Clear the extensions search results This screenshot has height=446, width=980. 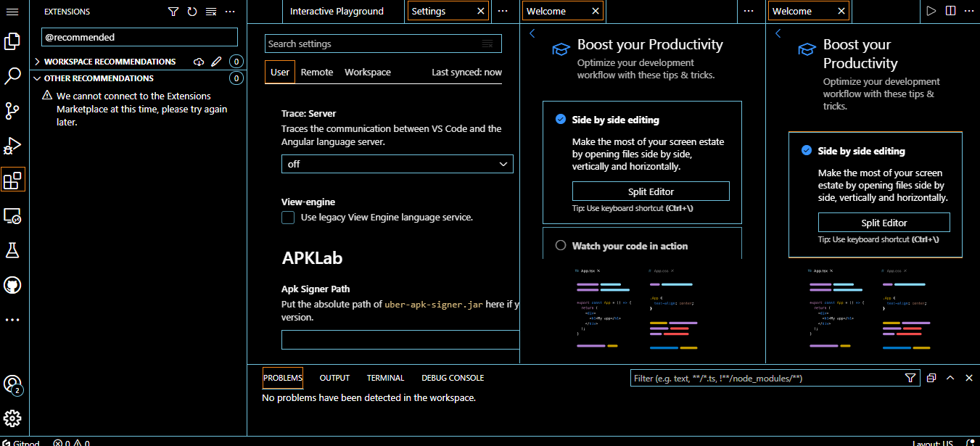pos(211,12)
